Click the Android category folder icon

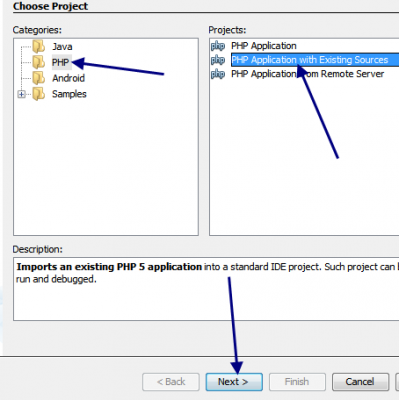(39, 78)
